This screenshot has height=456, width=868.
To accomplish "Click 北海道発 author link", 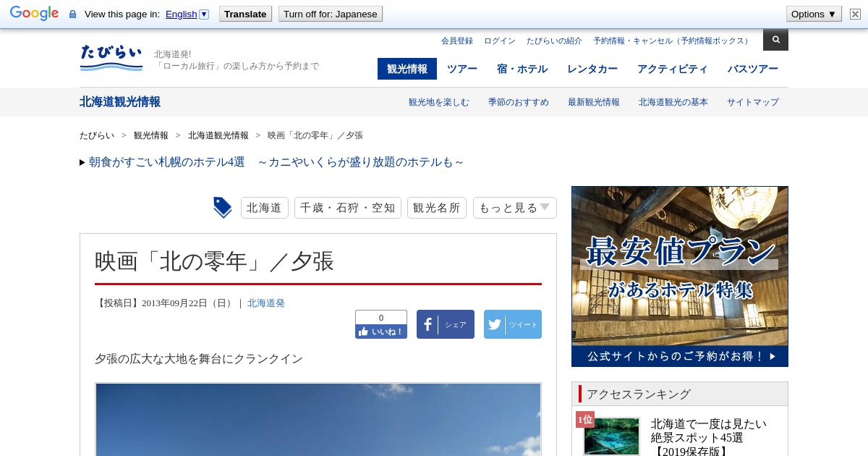I will [x=266, y=303].
